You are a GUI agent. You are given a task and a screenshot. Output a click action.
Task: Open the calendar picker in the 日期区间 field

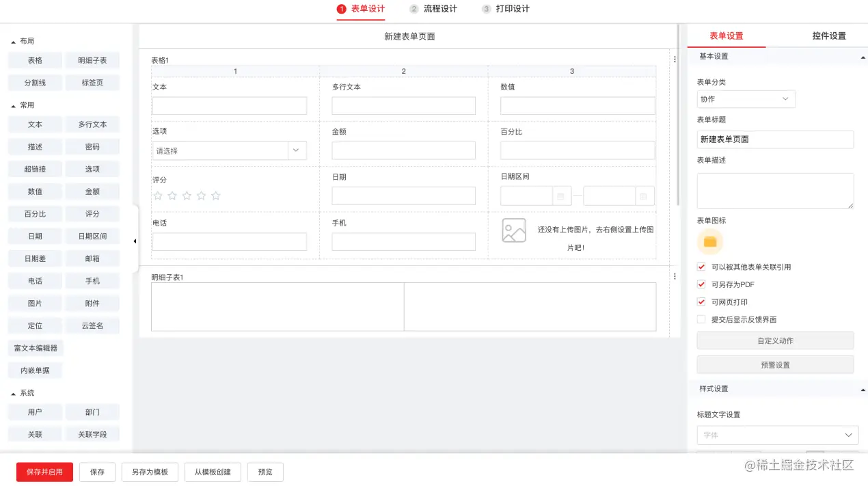(x=562, y=195)
